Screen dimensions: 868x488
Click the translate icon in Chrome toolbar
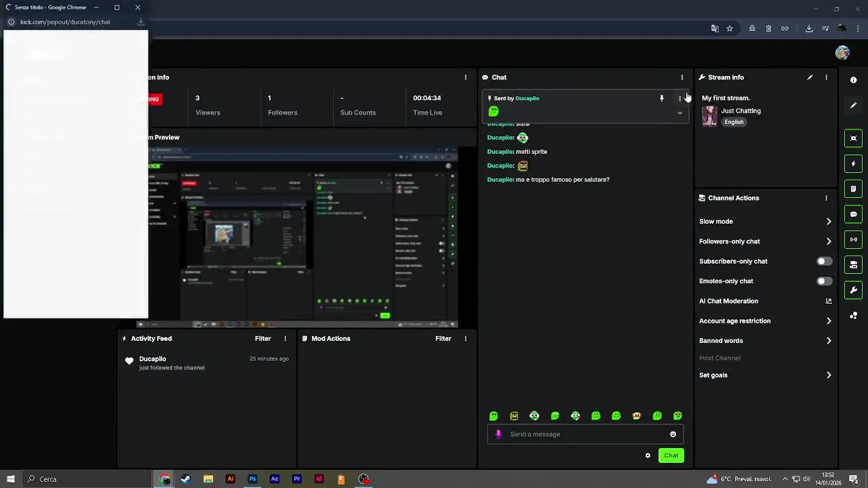click(x=715, y=28)
